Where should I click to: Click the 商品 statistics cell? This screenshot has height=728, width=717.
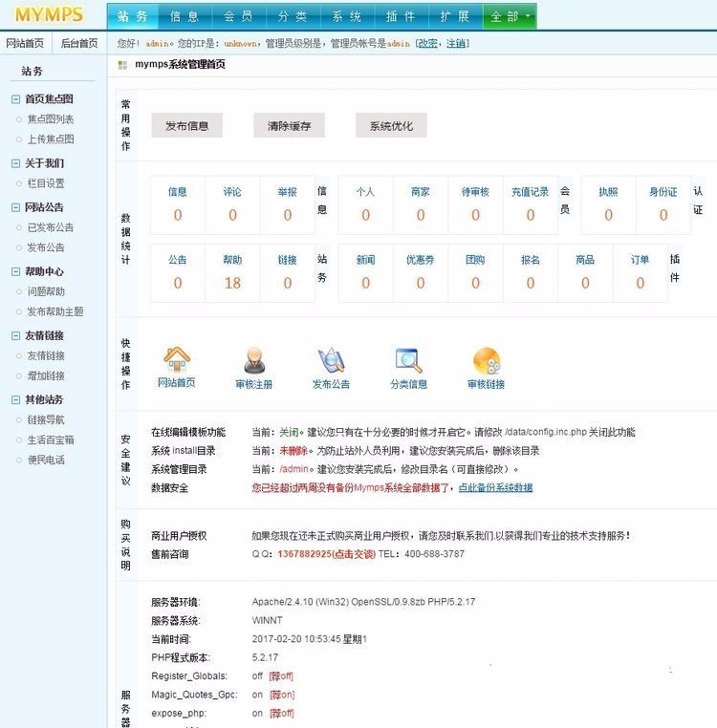(x=585, y=273)
